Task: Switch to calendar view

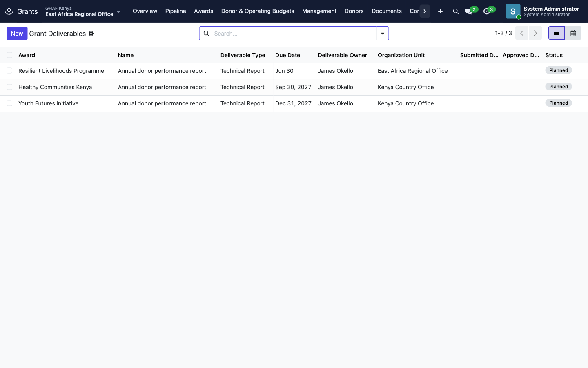Action: coord(573,33)
